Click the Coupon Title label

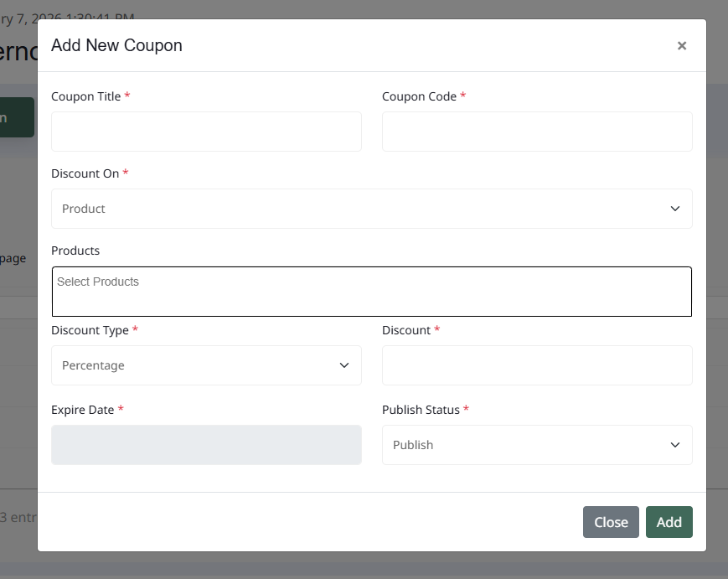[x=85, y=96]
